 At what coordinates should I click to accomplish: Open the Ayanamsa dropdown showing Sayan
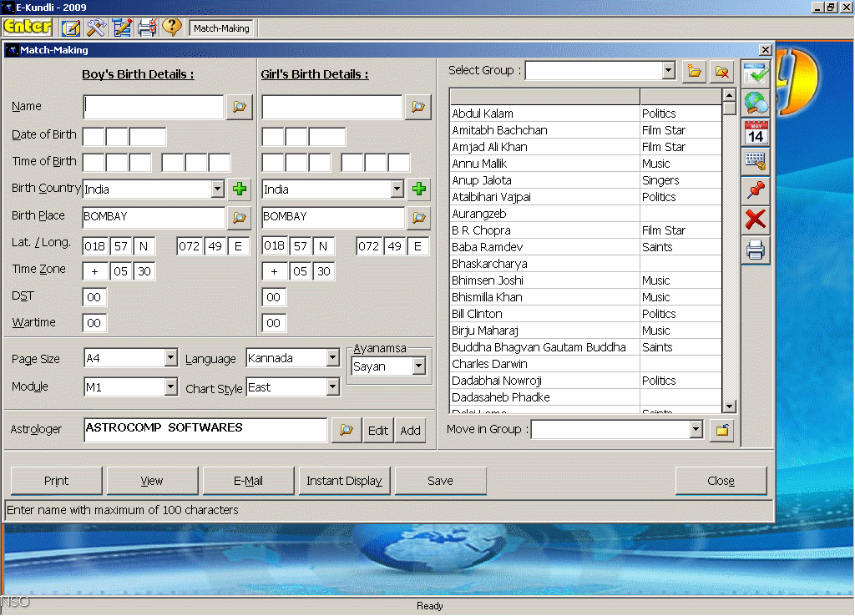418,366
